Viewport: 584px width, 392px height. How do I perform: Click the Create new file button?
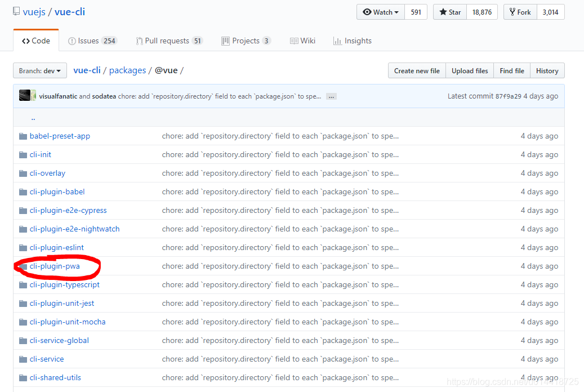coord(417,70)
